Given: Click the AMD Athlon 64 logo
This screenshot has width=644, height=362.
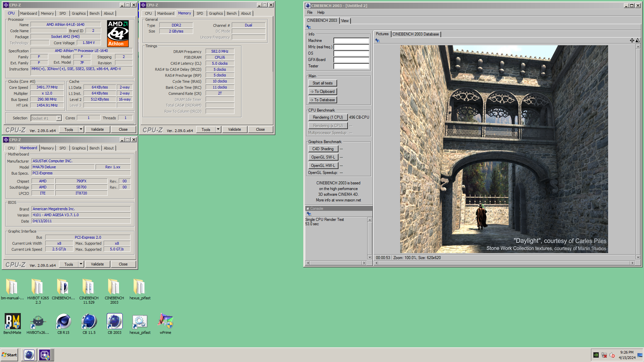Looking at the screenshot, I should point(118,34).
